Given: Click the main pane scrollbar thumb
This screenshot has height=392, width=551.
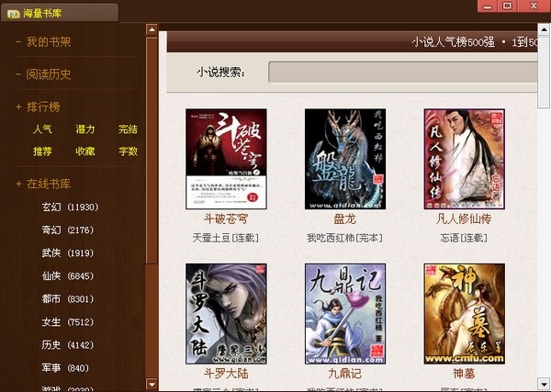Looking at the screenshot, I should (544, 73).
